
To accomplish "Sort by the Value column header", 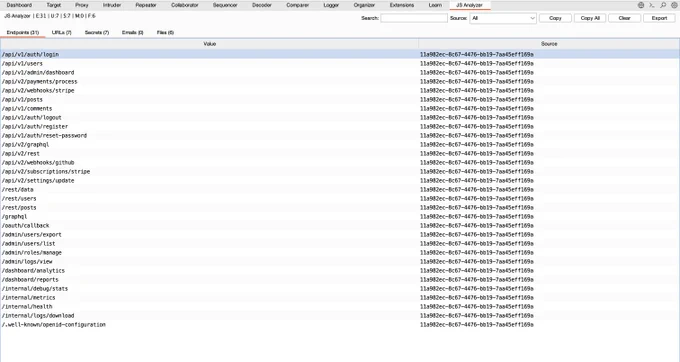I will coord(209,44).
